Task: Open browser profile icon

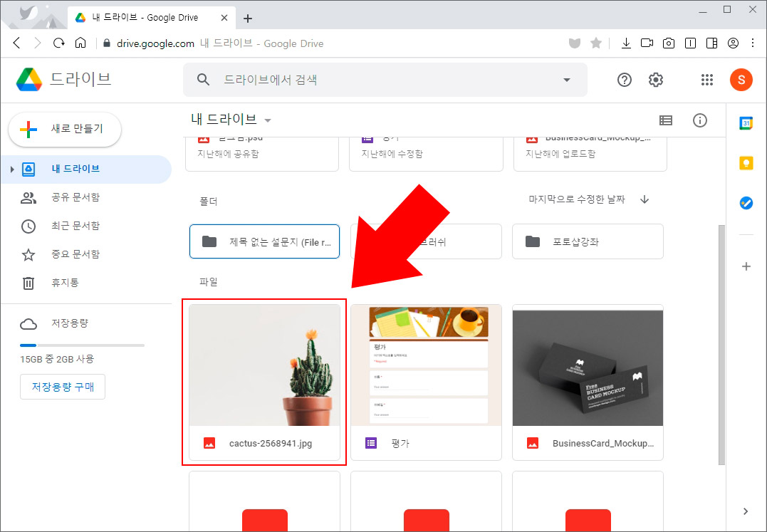Action: click(x=733, y=43)
